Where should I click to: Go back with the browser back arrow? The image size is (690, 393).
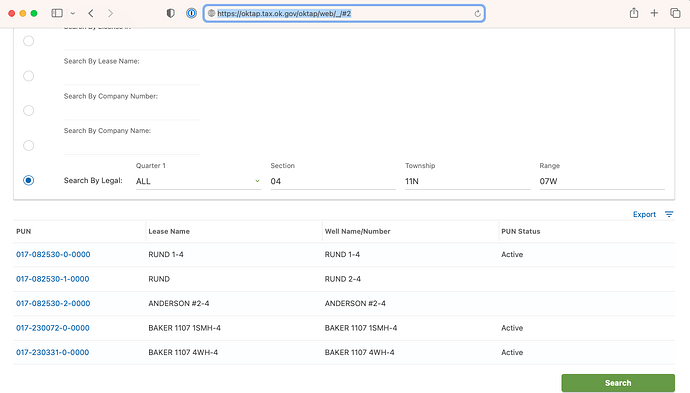[x=91, y=13]
